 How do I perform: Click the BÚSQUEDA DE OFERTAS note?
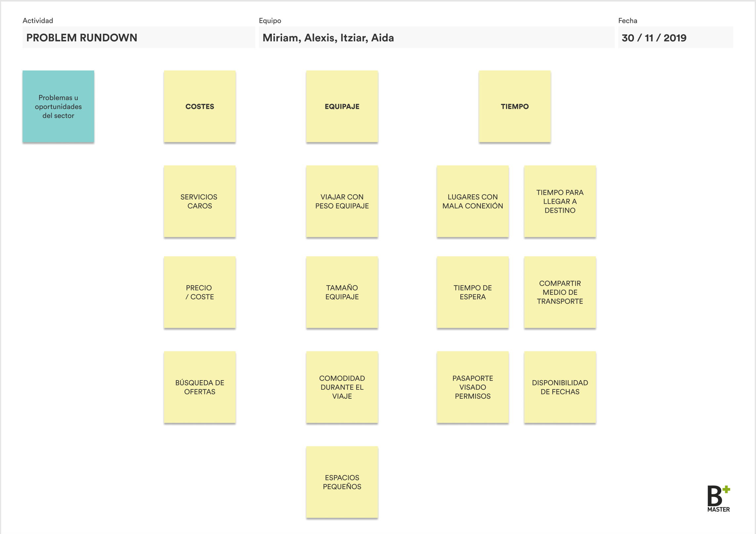(199, 387)
